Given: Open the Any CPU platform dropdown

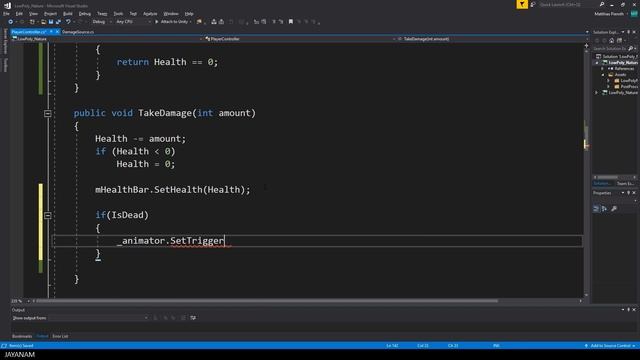Looking at the screenshot, I should 133,22.
